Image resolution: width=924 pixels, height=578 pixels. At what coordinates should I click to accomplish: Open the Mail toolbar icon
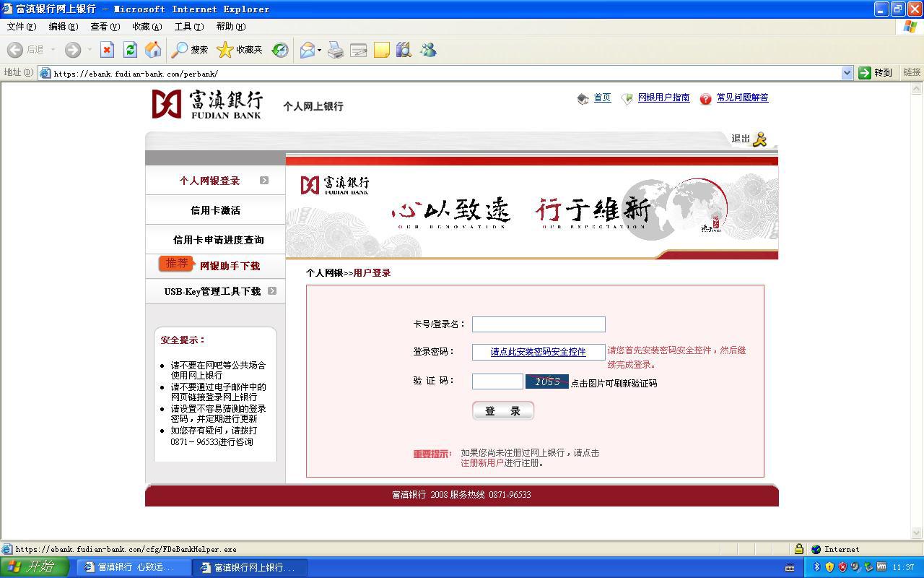(x=307, y=50)
